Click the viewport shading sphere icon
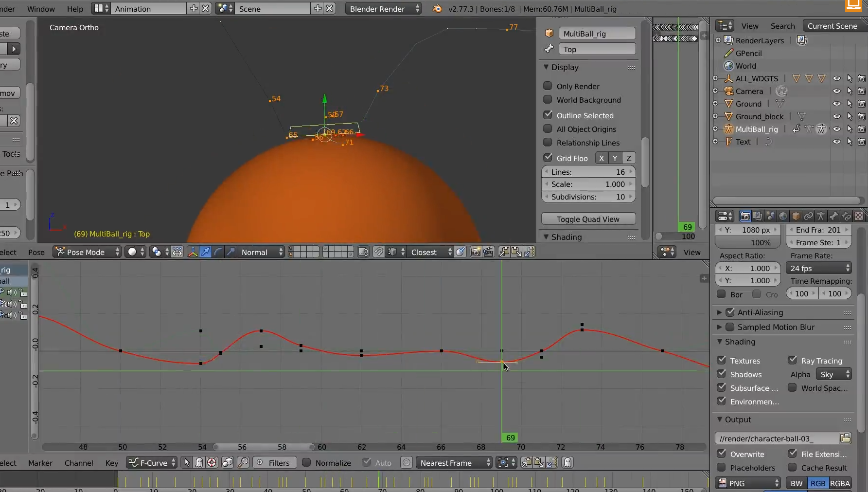Image resolution: width=868 pixels, height=492 pixels. (x=132, y=252)
